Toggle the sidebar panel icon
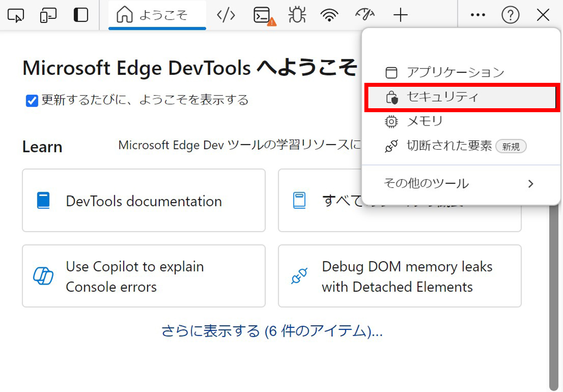563x392 pixels. point(81,15)
